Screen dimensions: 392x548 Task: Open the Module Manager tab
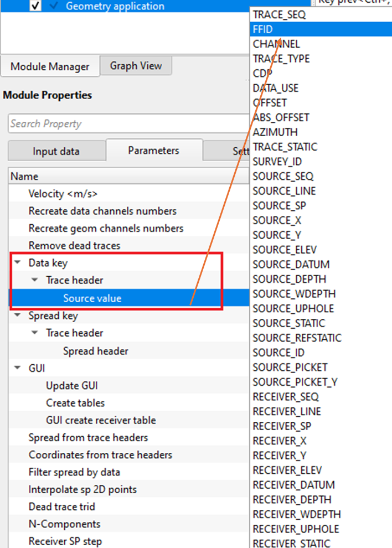(50, 66)
